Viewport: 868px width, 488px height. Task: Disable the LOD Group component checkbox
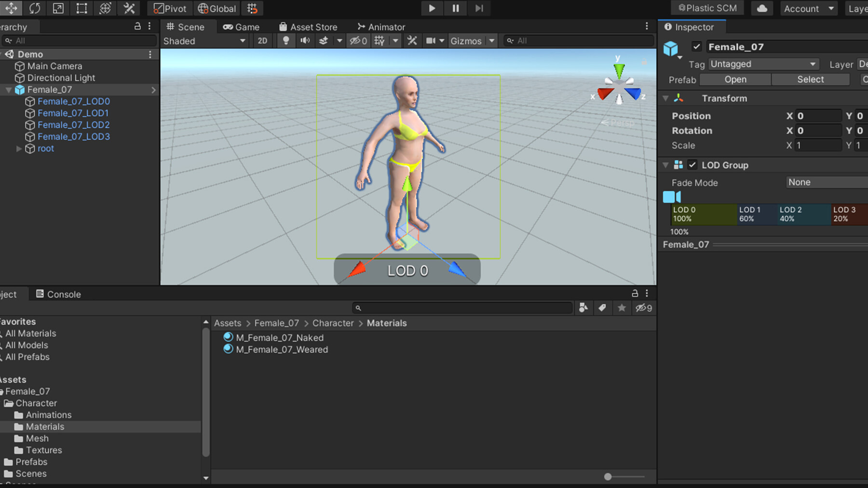coord(692,164)
